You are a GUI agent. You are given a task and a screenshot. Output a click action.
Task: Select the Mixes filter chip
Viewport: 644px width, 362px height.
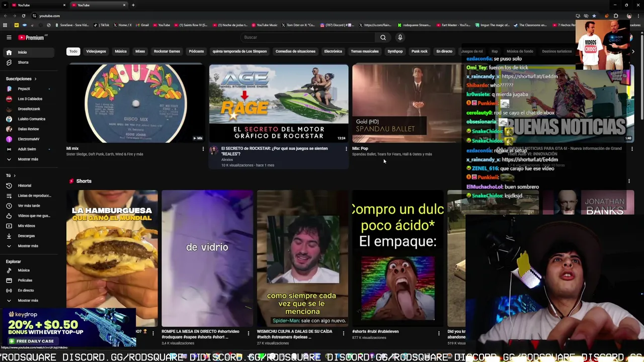click(140, 51)
